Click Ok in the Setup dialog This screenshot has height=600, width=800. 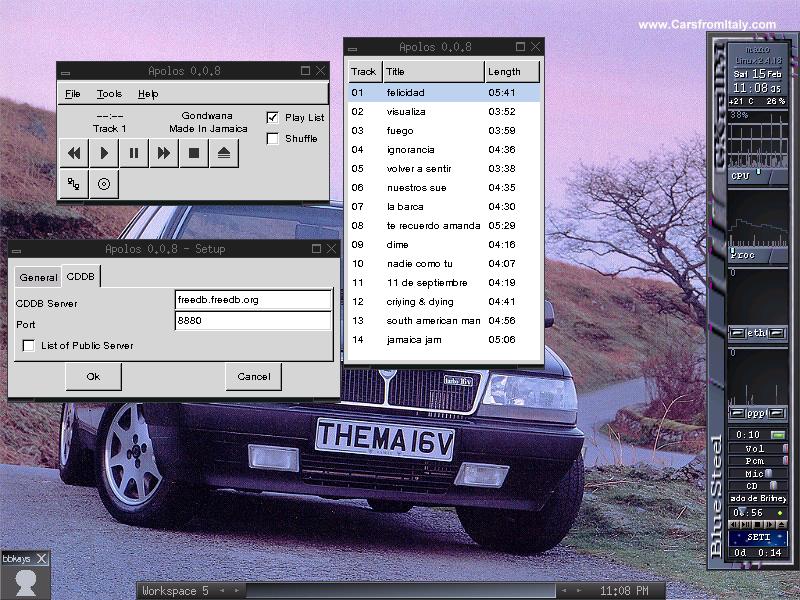pyautogui.click(x=93, y=377)
